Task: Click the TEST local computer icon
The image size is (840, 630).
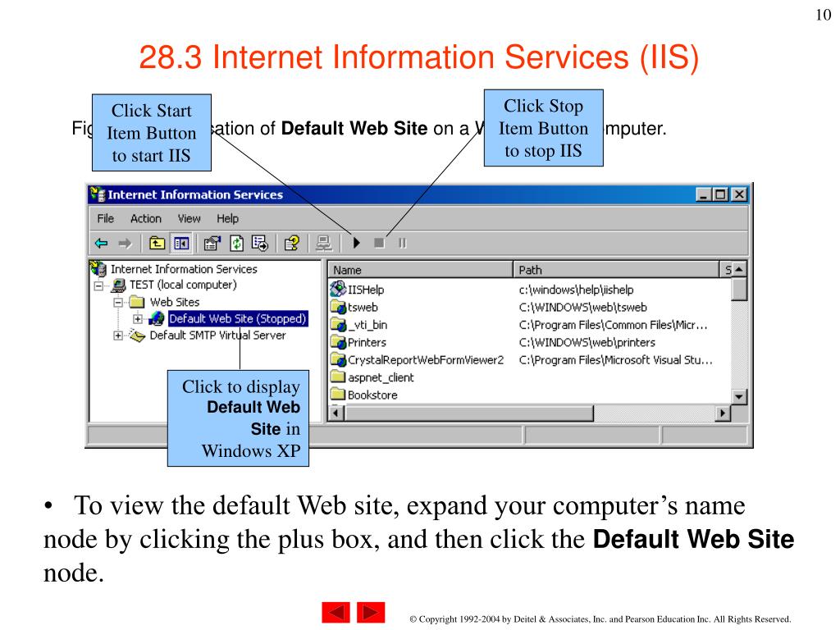Action: click(x=118, y=285)
